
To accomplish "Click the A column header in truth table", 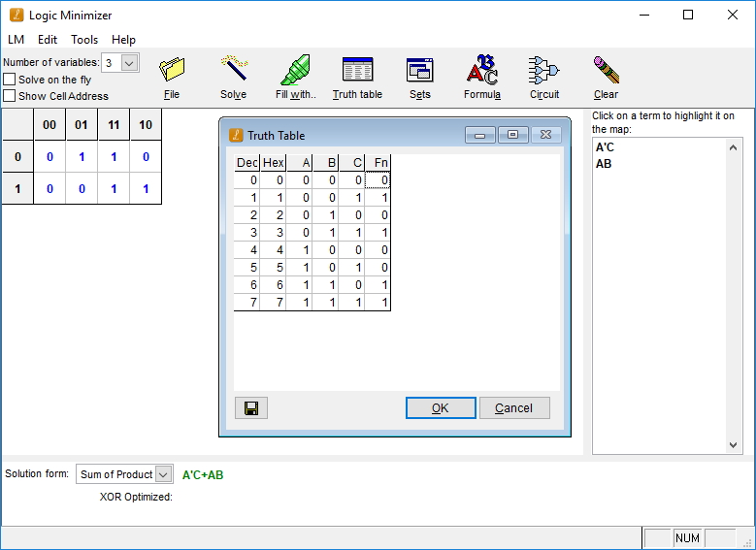I will 300,163.
